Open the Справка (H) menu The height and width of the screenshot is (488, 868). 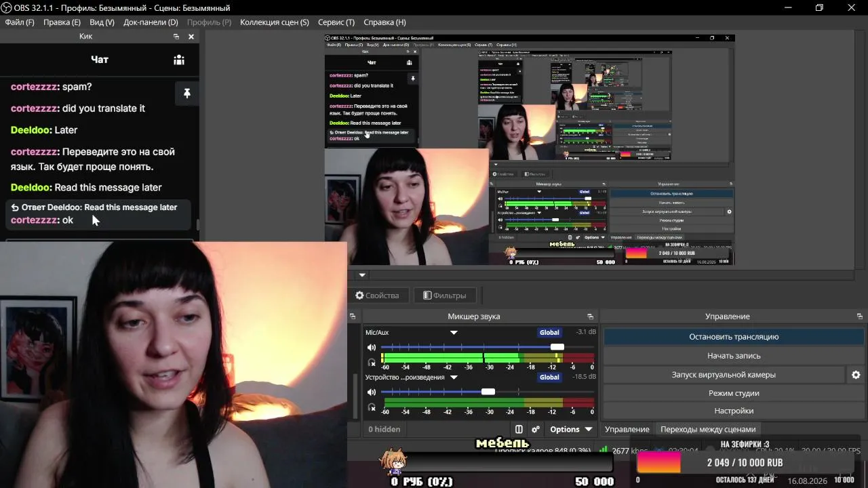[x=384, y=22]
